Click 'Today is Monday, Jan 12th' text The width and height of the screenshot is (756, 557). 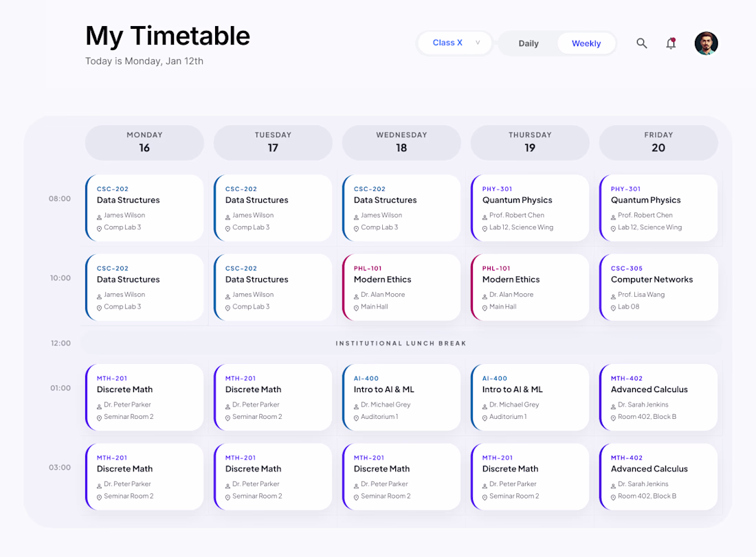click(x=144, y=61)
